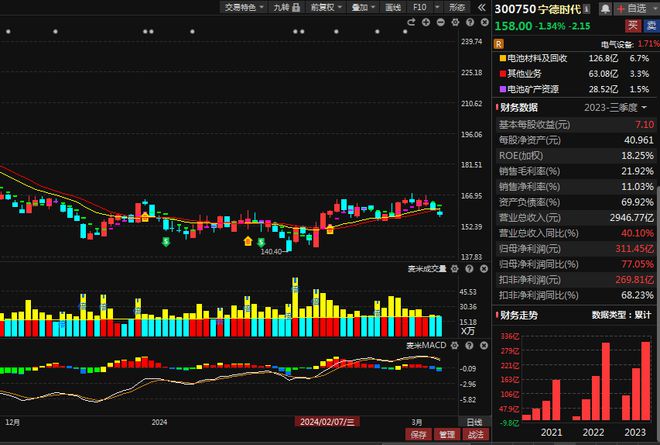This screenshot has width=660, height=445.
Task: Click purple swatch for 电池矿产资源
Action: [x=502, y=89]
